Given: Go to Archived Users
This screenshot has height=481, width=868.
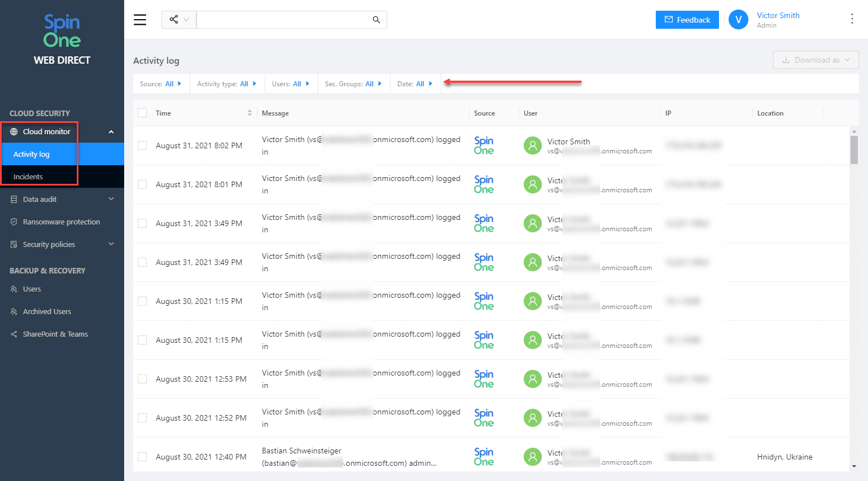Looking at the screenshot, I should tap(47, 312).
